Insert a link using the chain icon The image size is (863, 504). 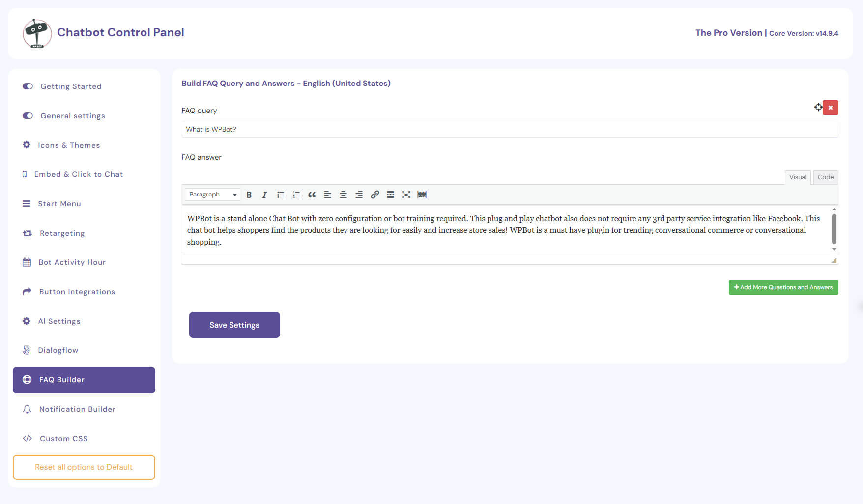pos(375,195)
